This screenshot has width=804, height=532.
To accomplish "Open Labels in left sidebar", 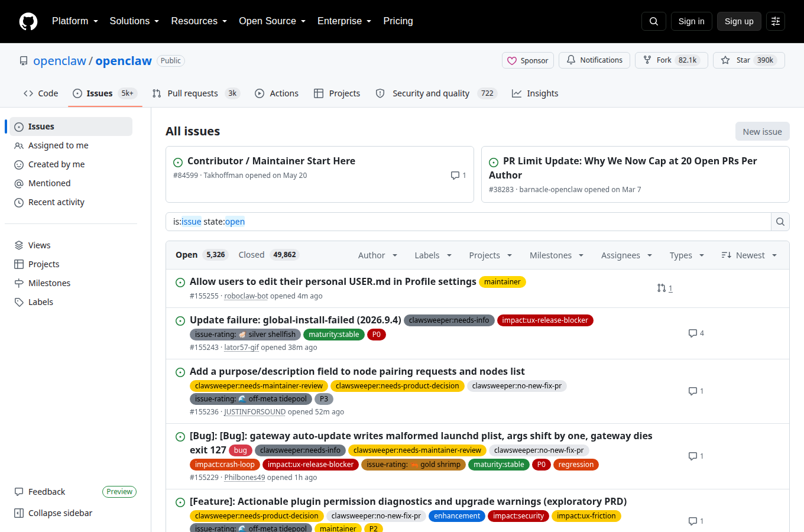I will tap(71, 302).
